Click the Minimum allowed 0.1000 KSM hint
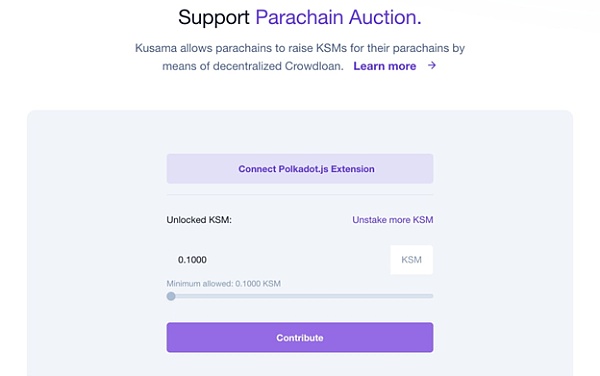 click(223, 283)
